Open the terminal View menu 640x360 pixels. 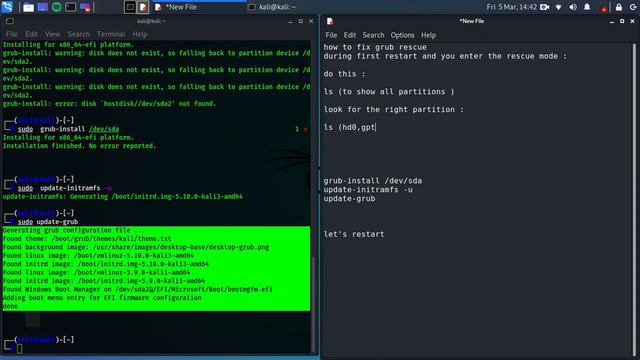click(52, 34)
